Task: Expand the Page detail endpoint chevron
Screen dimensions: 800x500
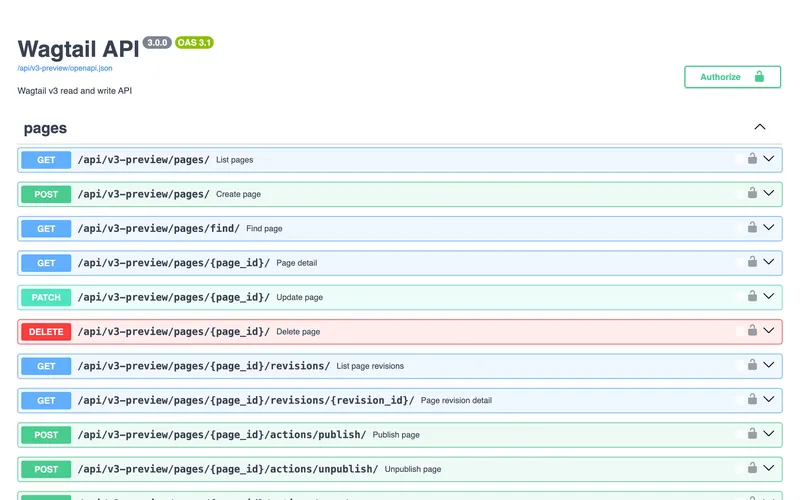Action: [x=769, y=262]
